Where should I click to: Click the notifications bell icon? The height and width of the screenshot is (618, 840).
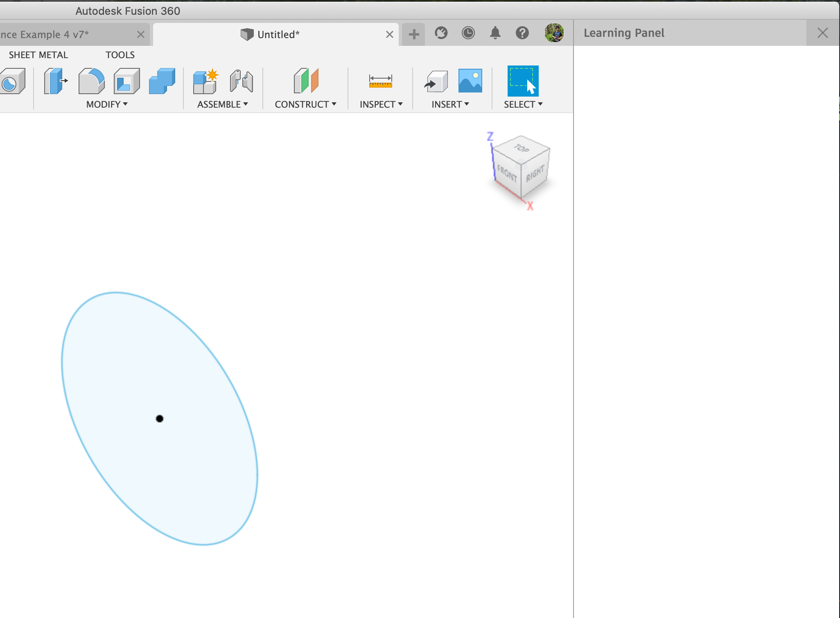(495, 33)
